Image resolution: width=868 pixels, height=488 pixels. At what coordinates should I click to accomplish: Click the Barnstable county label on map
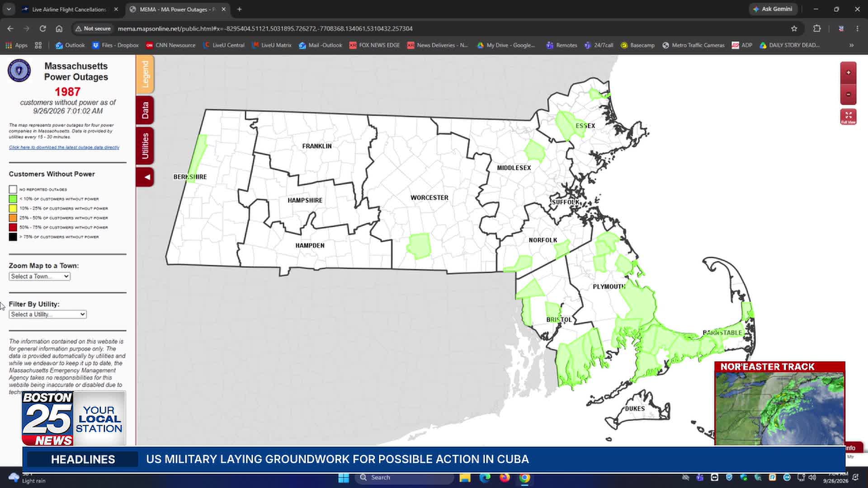click(x=722, y=333)
